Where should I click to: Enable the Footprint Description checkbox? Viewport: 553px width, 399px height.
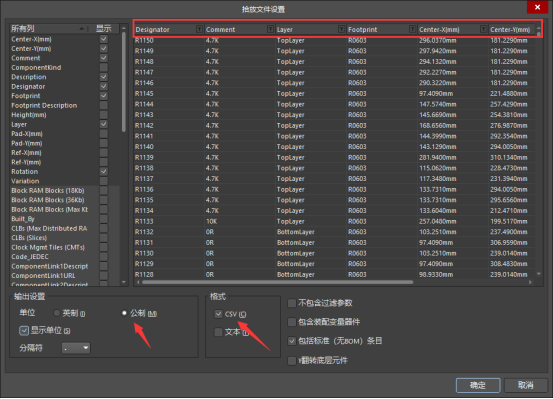104,105
